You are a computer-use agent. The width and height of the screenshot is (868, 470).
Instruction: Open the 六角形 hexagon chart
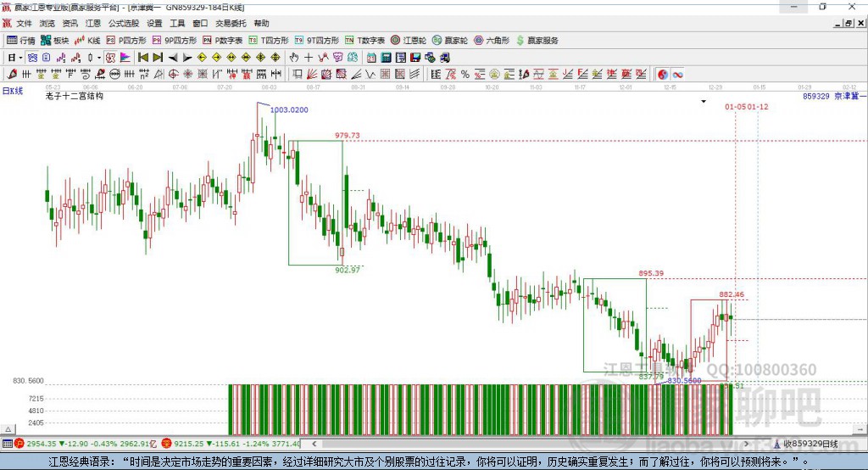click(x=492, y=41)
